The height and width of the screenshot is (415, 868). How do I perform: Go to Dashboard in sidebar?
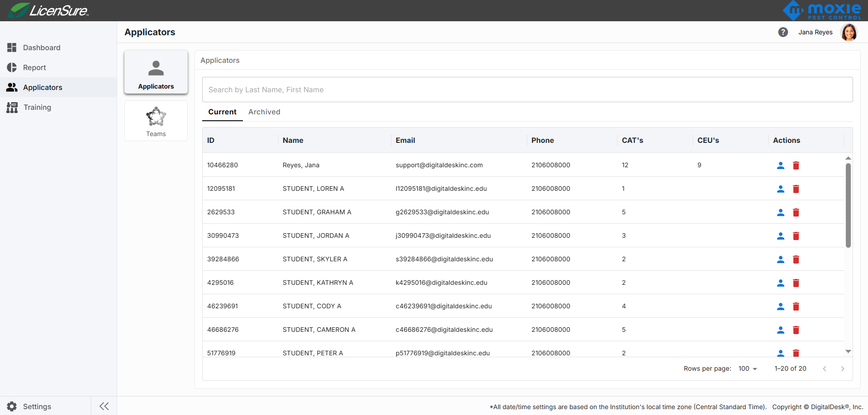(42, 47)
